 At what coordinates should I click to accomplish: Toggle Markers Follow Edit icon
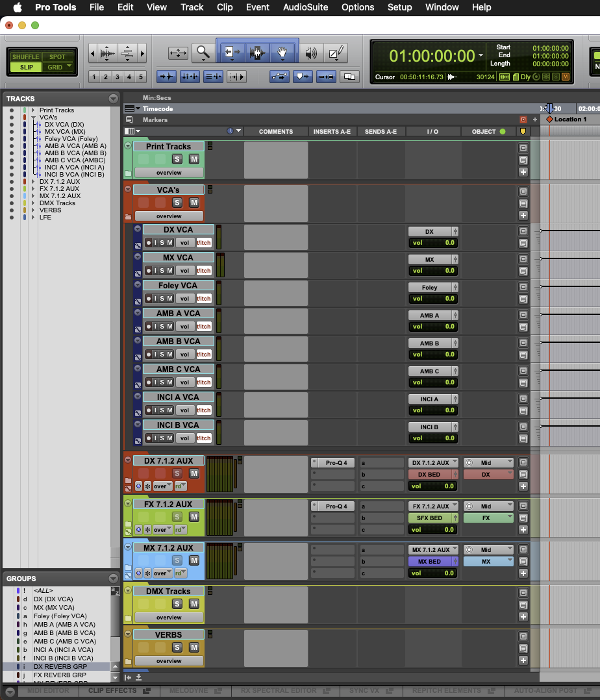pyautogui.click(x=303, y=77)
